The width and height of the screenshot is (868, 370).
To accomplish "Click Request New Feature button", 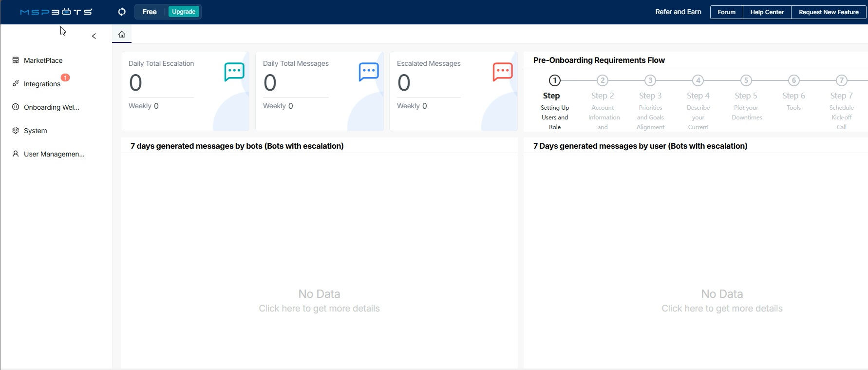I will (x=828, y=12).
